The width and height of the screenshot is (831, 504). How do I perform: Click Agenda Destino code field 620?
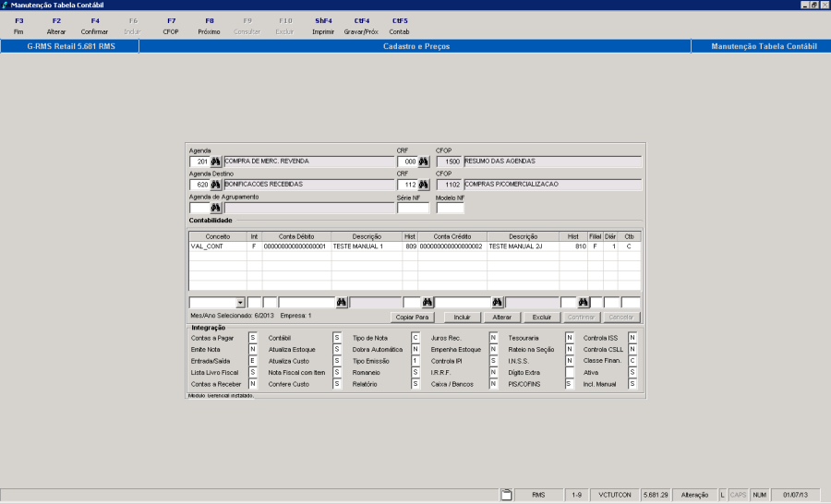click(199, 185)
